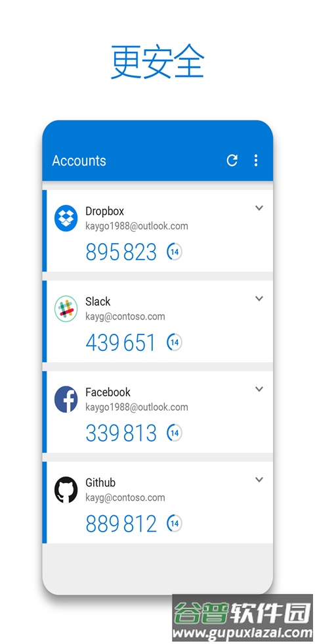Tap the refresh icon in Accounts header
The width and height of the screenshot is (315, 644).
[232, 160]
